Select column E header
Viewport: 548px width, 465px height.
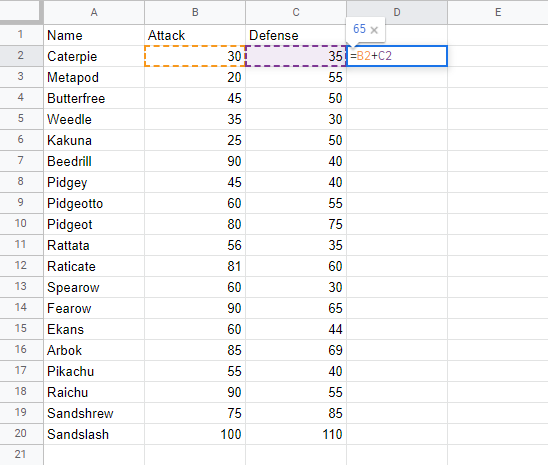pos(498,12)
